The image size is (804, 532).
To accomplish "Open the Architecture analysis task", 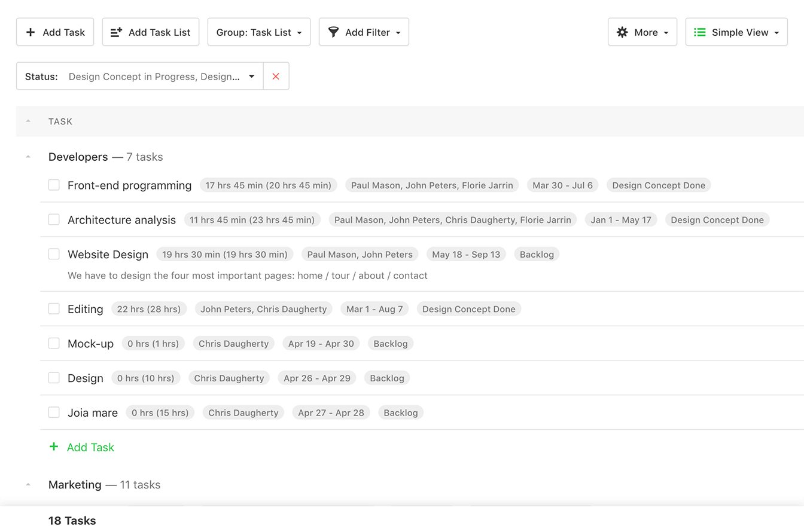I will (x=121, y=220).
